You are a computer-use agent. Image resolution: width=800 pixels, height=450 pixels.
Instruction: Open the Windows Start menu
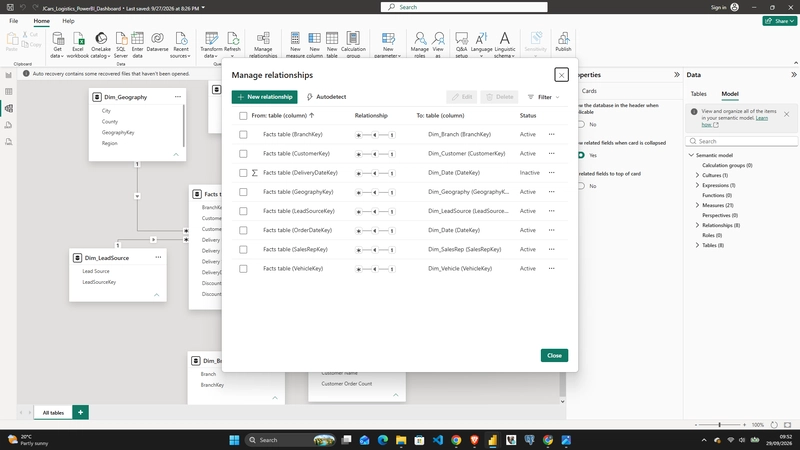click(x=234, y=440)
